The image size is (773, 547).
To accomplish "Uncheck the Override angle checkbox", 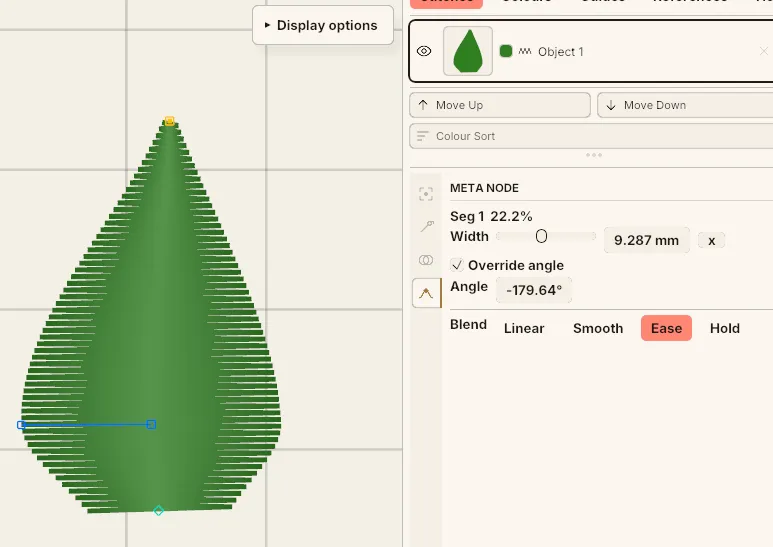I will [457, 265].
